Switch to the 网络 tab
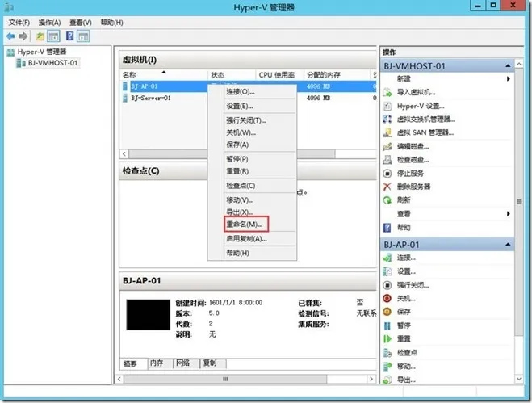Viewport: 532px width, 403px height. coord(186,363)
